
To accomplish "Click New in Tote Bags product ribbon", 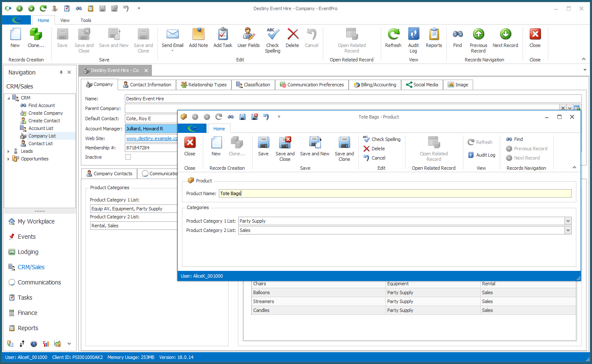I will tap(216, 146).
